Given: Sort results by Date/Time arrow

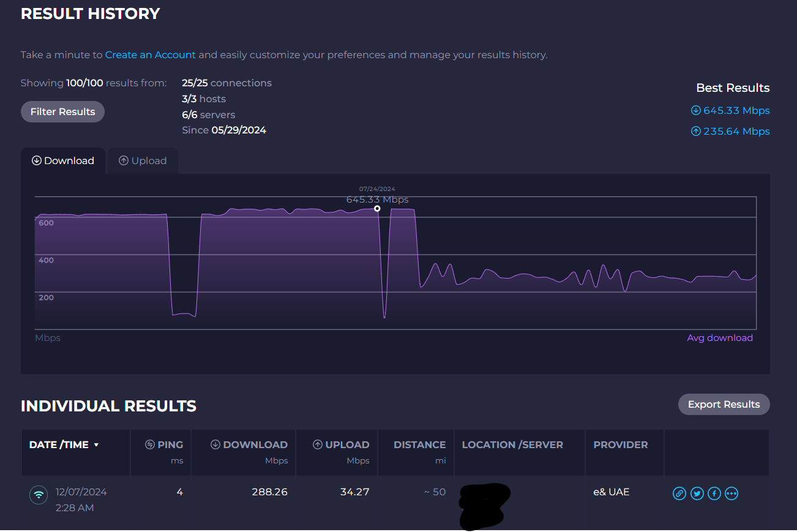Looking at the screenshot, I should pyautogui.click(x=96, y=445).
